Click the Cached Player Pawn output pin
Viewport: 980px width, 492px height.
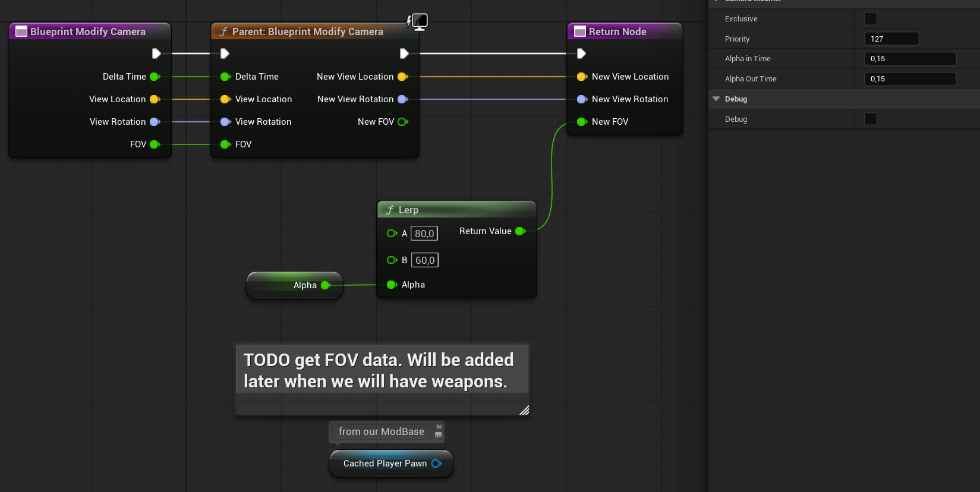[x=436, y=463]
